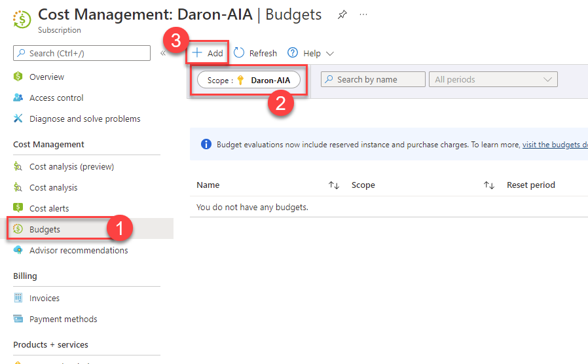Click the Access control people icon
This screenshot has width=588, height=364.
[x=18, y=98]
